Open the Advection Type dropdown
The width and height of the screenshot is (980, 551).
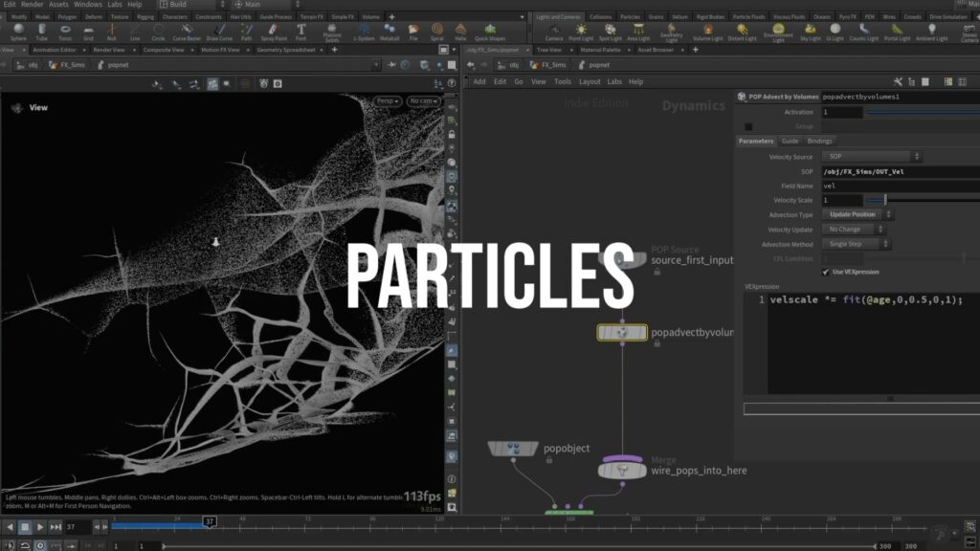[857, 214]
